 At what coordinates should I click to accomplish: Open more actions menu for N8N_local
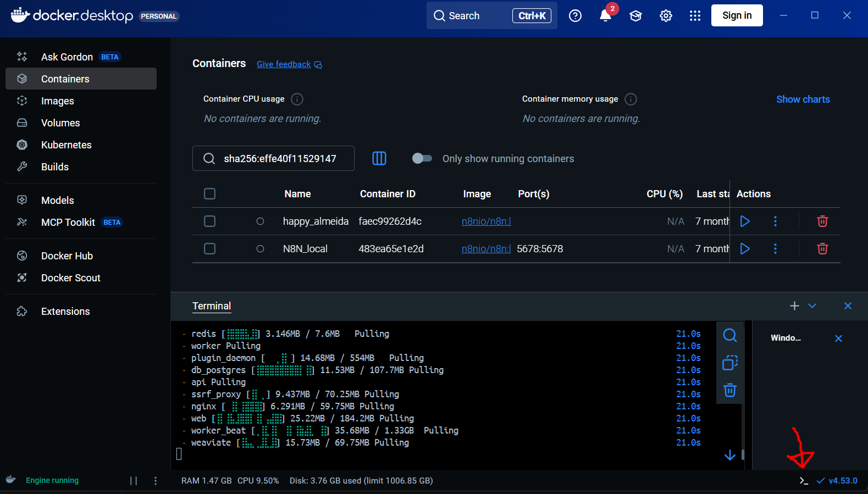(x=775, y=248)
